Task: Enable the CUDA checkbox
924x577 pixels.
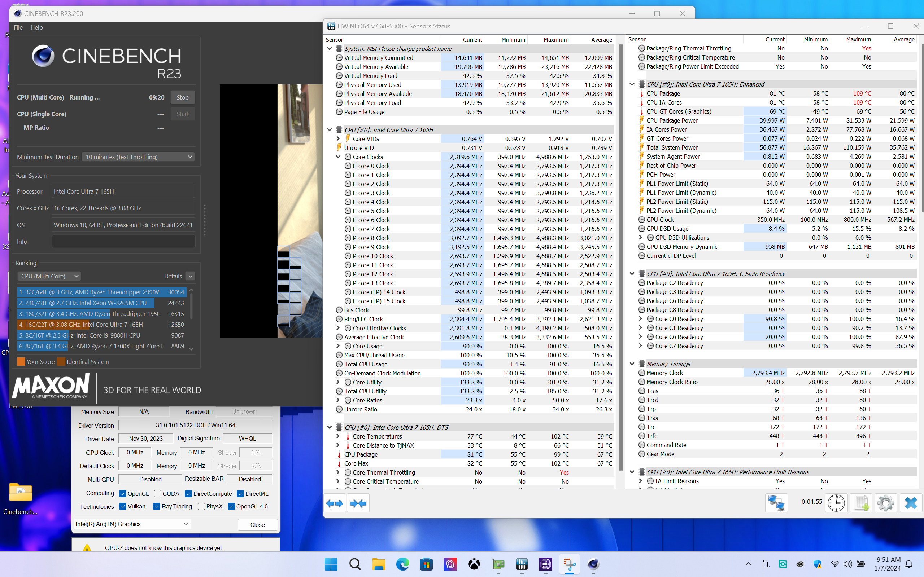Action: click(158, 494)
